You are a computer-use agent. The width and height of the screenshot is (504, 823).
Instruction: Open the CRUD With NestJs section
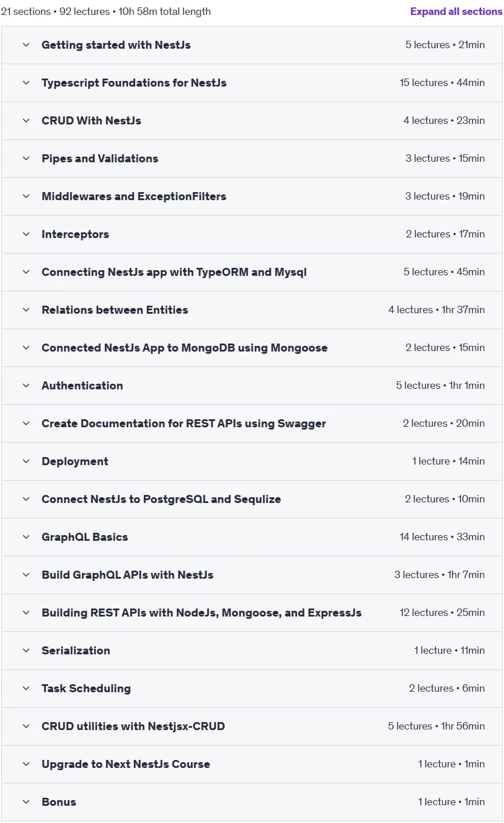[x=252, y=120]
